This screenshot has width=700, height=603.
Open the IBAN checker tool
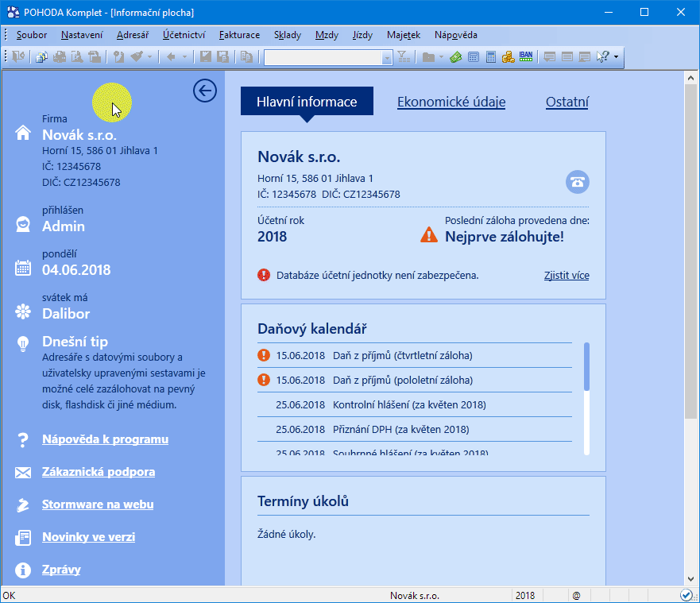pos(526,56)
